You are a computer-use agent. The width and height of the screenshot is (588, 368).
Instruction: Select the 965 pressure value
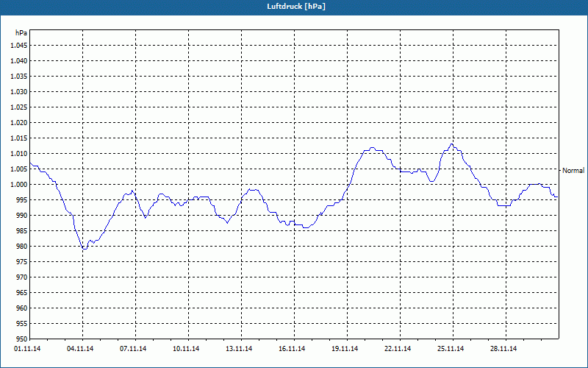click(x=22, y=292)
